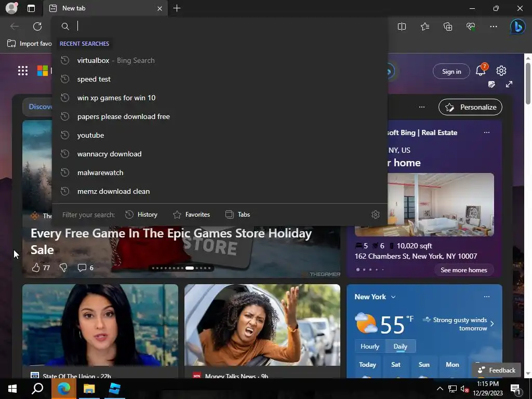This screenshot has width=532, height=399.
Task: Open the Action Center notifications
Action: coord(515,389)
